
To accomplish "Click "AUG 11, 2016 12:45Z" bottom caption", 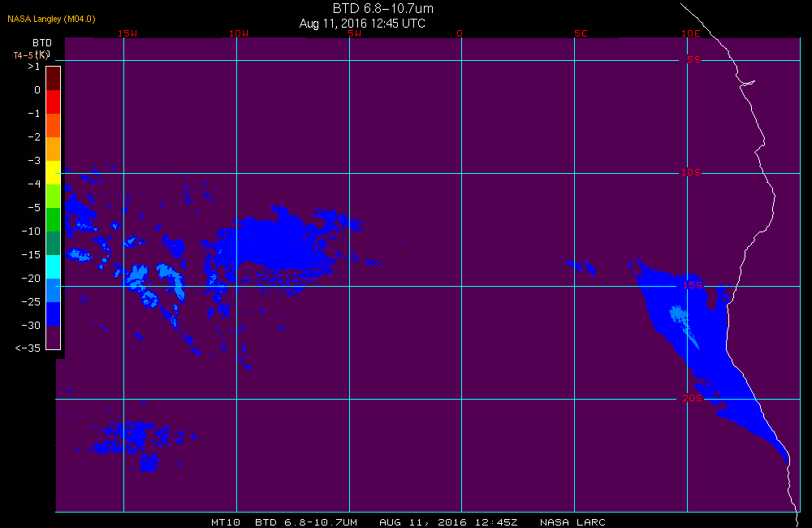I will 448,522.
